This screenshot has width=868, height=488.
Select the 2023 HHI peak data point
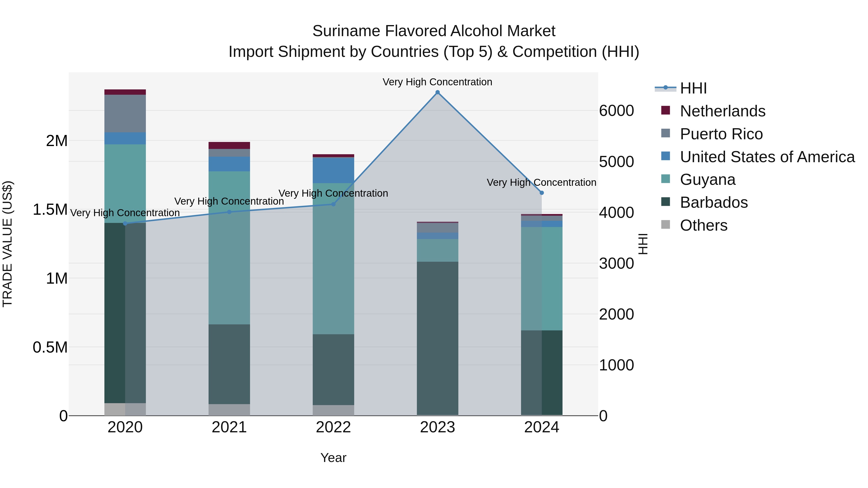[437, 92]
